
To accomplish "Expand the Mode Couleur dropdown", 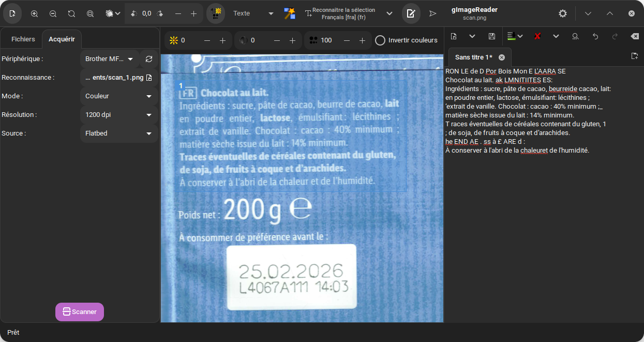I will 119,96.
